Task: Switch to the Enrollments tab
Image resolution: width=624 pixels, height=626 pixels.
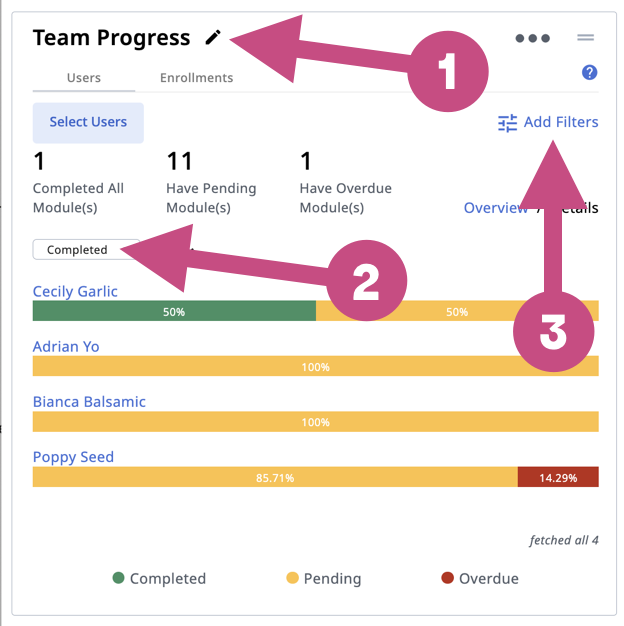Action: (x=196, y=78)
